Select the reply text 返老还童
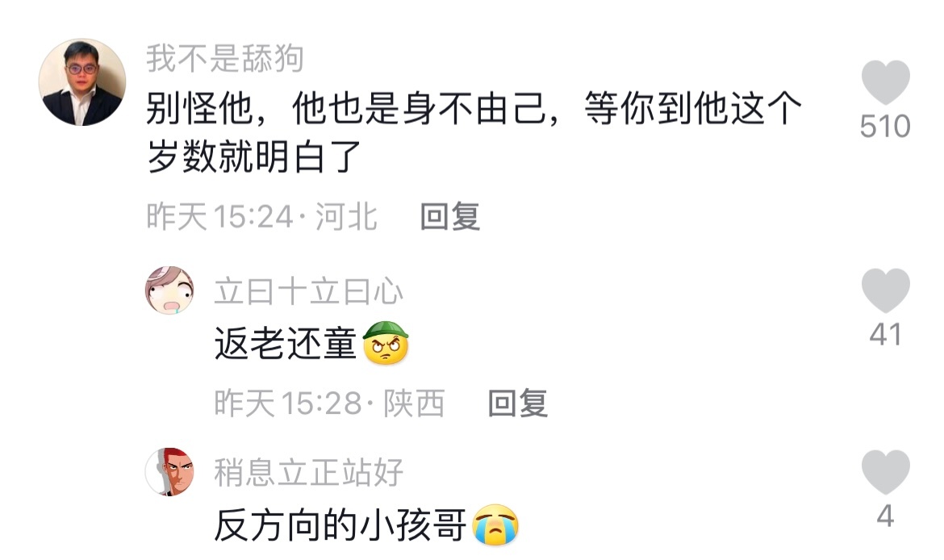The image size is (944, 560). click(x=286, y=344)
